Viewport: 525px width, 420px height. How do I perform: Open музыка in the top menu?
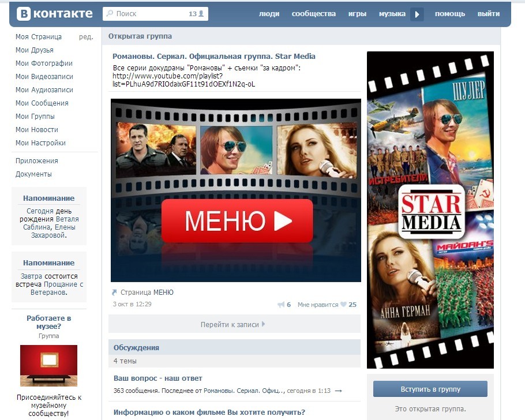pyautogui.click(x=392, y=14)
